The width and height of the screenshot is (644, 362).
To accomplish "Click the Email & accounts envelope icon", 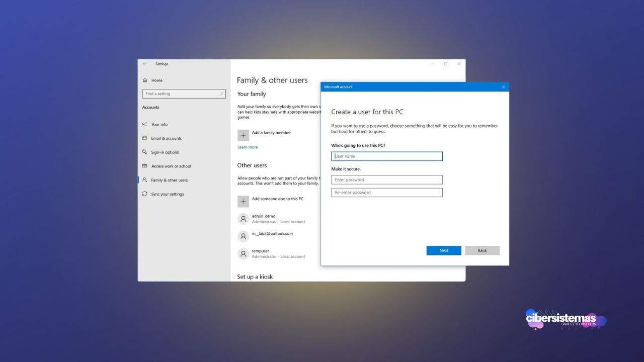I will tap(145, 138).
